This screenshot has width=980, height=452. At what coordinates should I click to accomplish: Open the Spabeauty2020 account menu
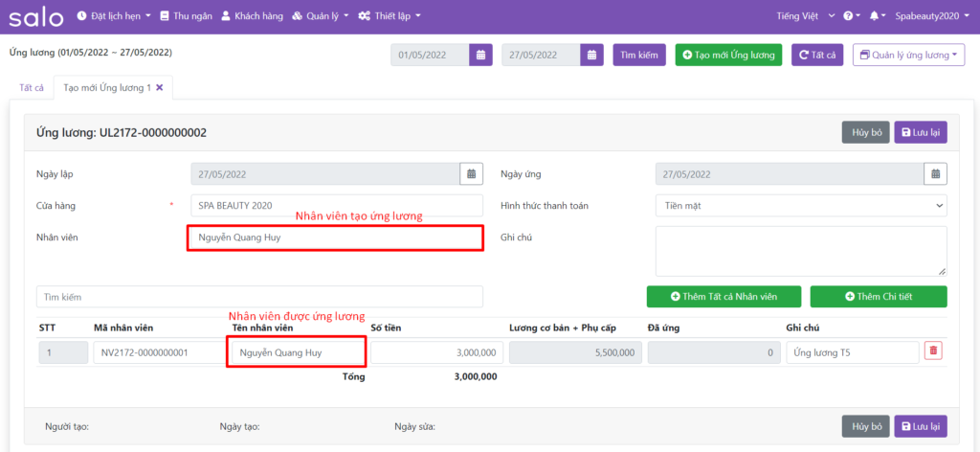(934, 16)
